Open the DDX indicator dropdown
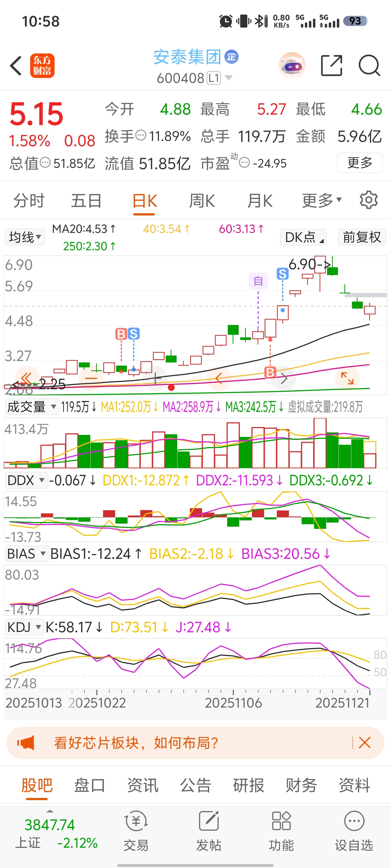Image resolution: width=391 pixels, height=868 pixels. pyautogui.click(x=26, y=480)
